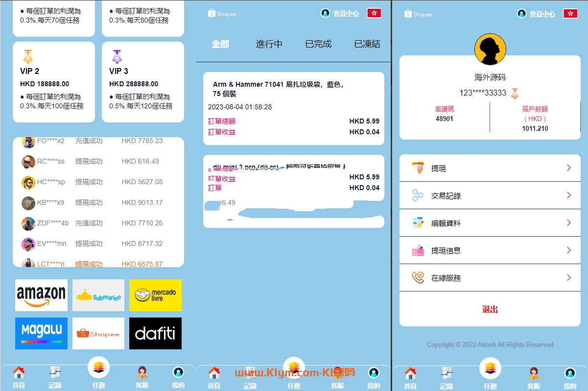Click the Mercado Livre partner logo
This screenshot has width=588, height=391.
pos(155,295)
